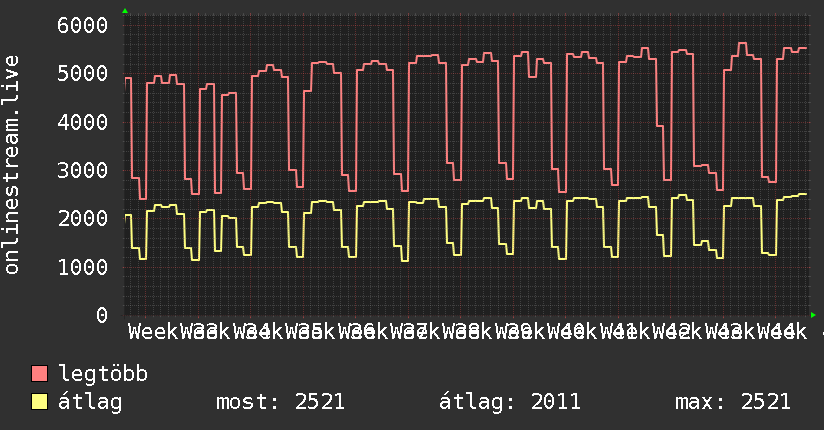The height and width of the screenshot is (430, 824).
Task: Click the onlinestream.live vertical axis title
Action: click(11, 165)
